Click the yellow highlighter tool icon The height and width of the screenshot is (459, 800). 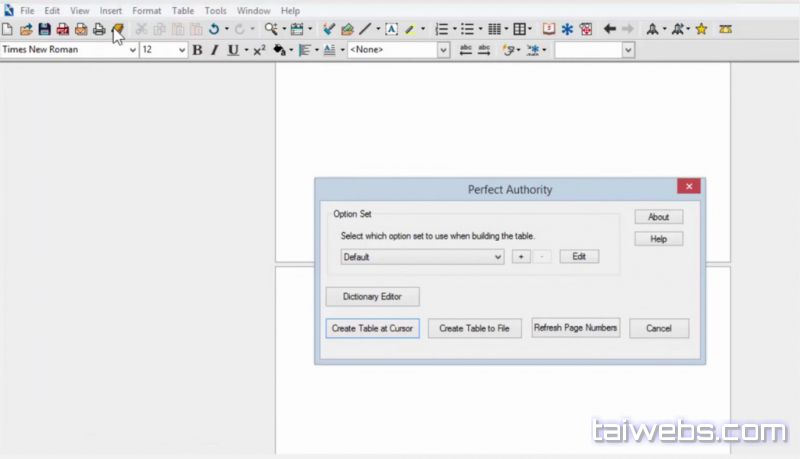(x=410, y=30)
